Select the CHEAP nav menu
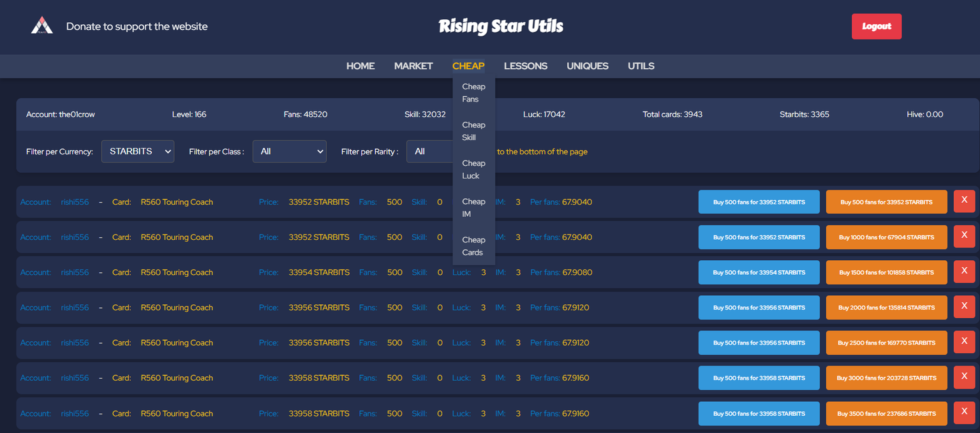Screen dimensions: 980x433 (468, 66)
